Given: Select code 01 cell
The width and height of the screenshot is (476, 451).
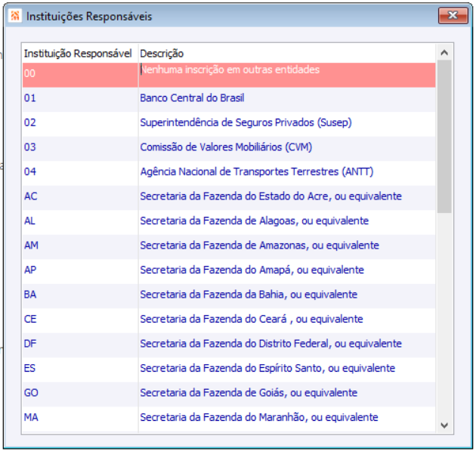Looking at the screenshot, I should click(80, 98).
